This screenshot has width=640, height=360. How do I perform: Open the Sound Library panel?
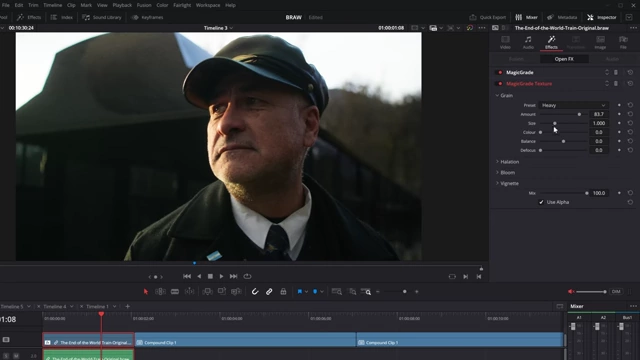pos(102,17)
